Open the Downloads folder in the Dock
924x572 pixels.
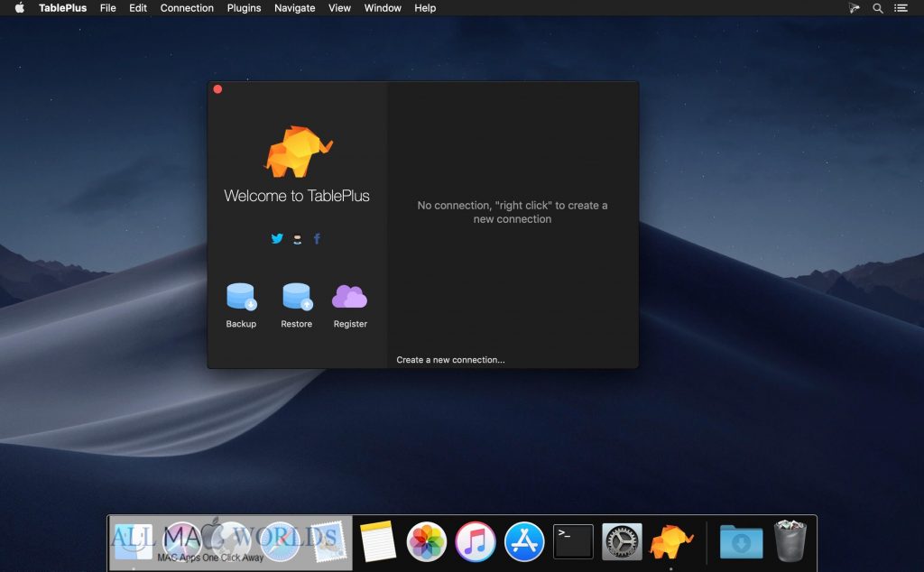(742, 540)
